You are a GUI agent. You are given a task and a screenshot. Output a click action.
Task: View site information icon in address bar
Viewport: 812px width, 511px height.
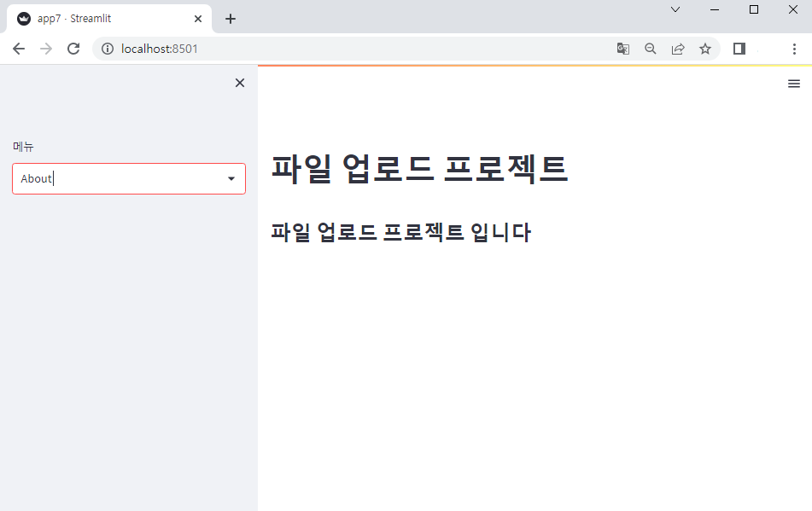108,49
